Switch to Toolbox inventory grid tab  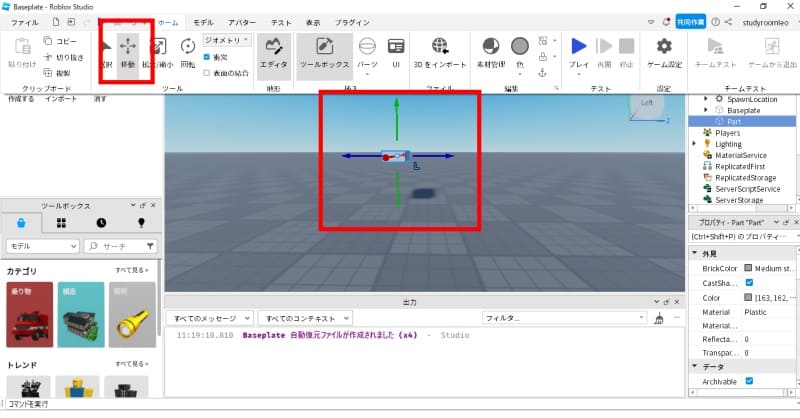tap(61, 223)
